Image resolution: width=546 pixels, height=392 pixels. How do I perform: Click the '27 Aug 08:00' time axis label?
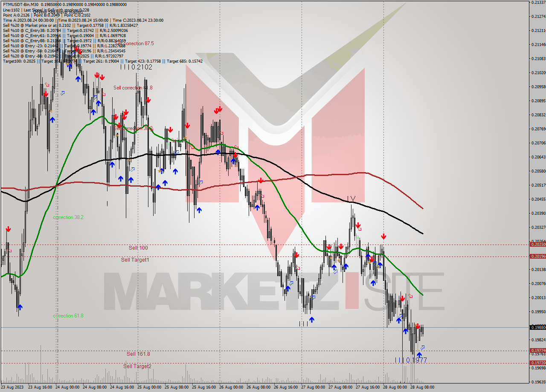tap(340, 387)
